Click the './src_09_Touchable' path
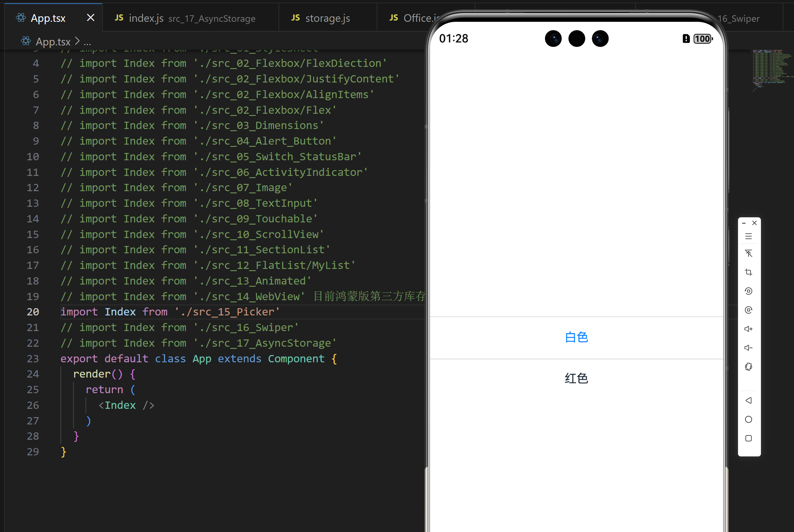This screenshot has height=532, width=794. pos(255,219)
